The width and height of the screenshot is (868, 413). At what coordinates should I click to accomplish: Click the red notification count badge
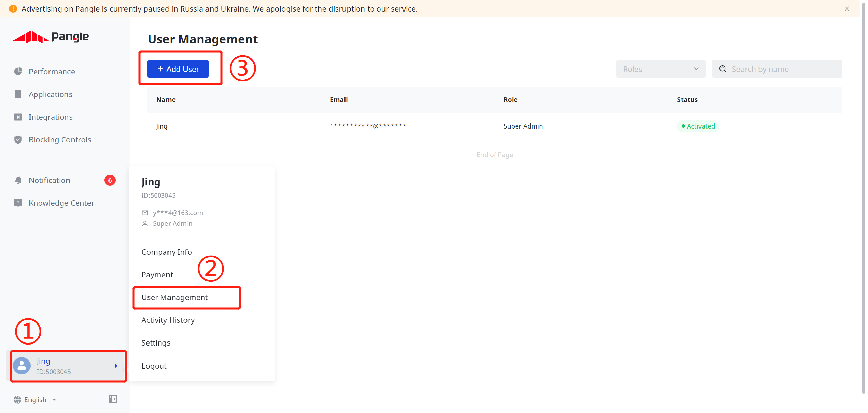click(110, 180)
